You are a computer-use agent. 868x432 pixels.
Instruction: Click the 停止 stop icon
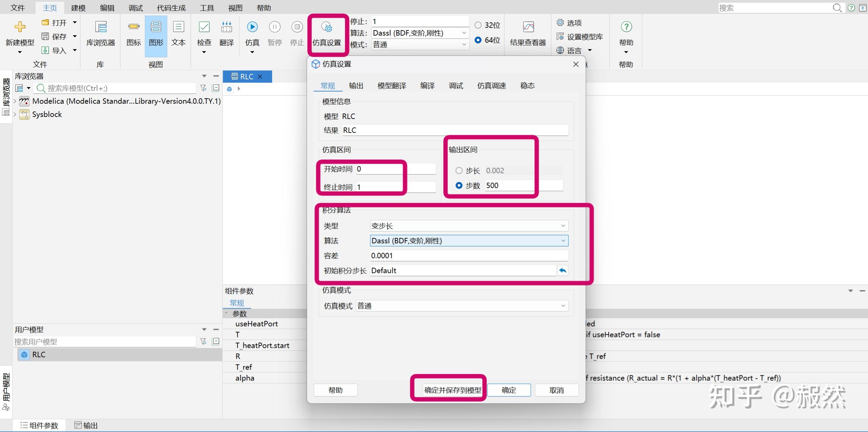(x=297, y=27)
